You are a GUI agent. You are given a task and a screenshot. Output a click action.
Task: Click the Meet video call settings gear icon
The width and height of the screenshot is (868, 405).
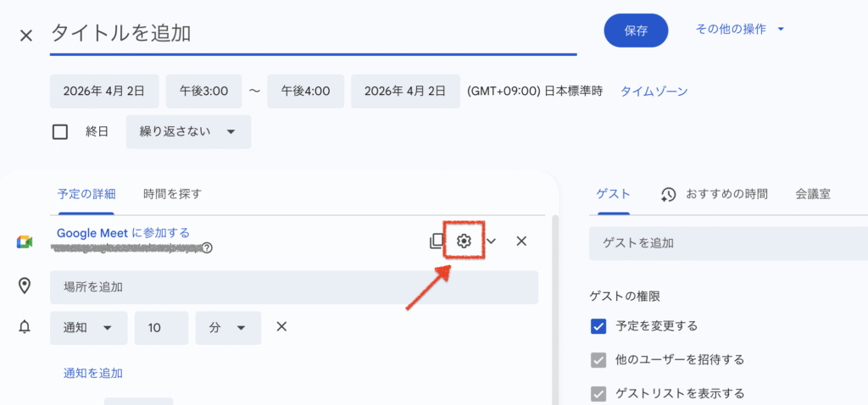[463, 241]
